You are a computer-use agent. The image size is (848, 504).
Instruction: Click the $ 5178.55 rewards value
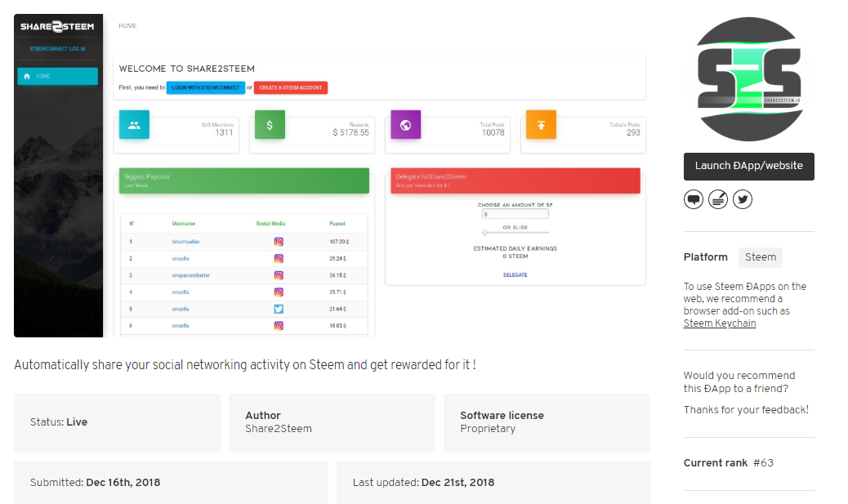[x=351, y=132]
